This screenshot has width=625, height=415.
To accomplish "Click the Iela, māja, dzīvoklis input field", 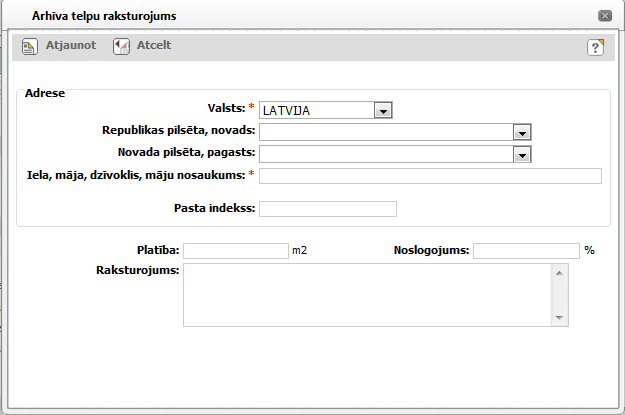I will (x=430, y=176).
